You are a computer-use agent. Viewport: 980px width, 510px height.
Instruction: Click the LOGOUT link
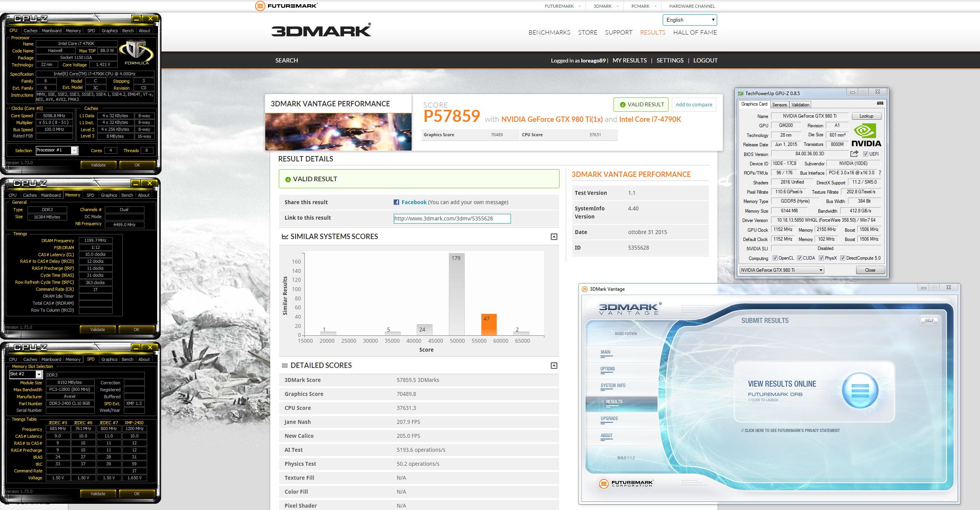705,61
